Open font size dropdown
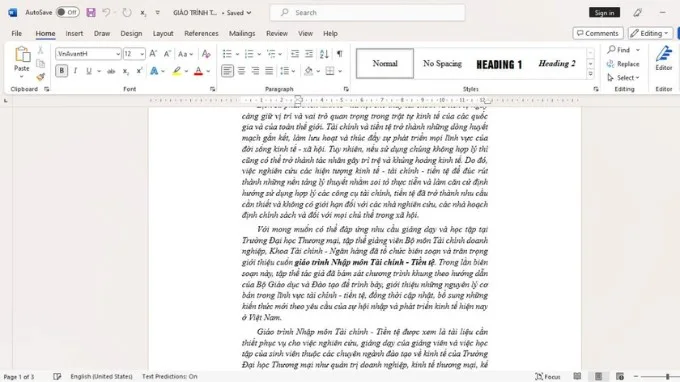680x382 pixels. 142,54
